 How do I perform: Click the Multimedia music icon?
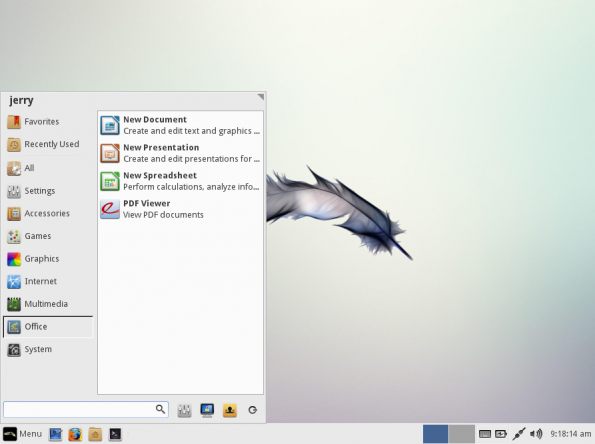pos(14,304)
